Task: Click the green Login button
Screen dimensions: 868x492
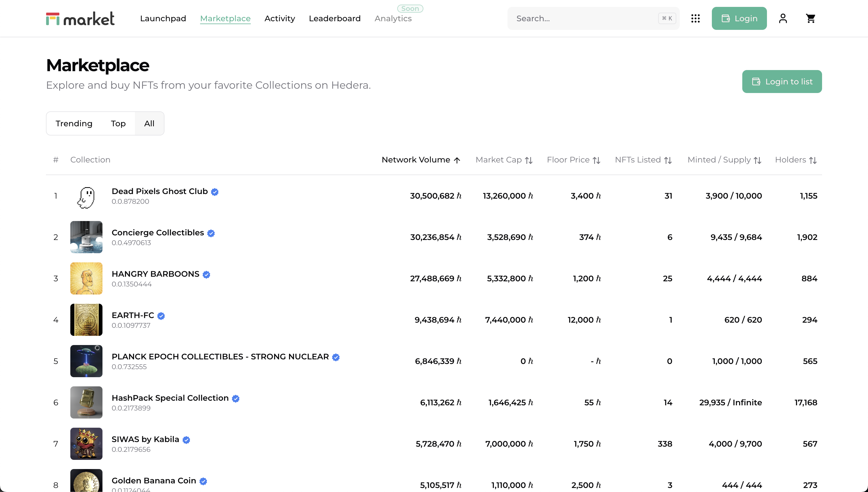Action: [x=739, y=18]
